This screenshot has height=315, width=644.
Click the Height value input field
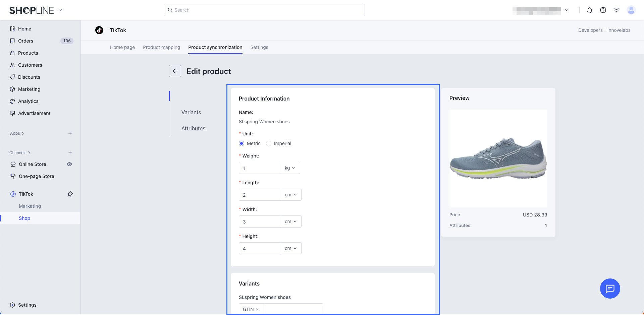point(260,249)
